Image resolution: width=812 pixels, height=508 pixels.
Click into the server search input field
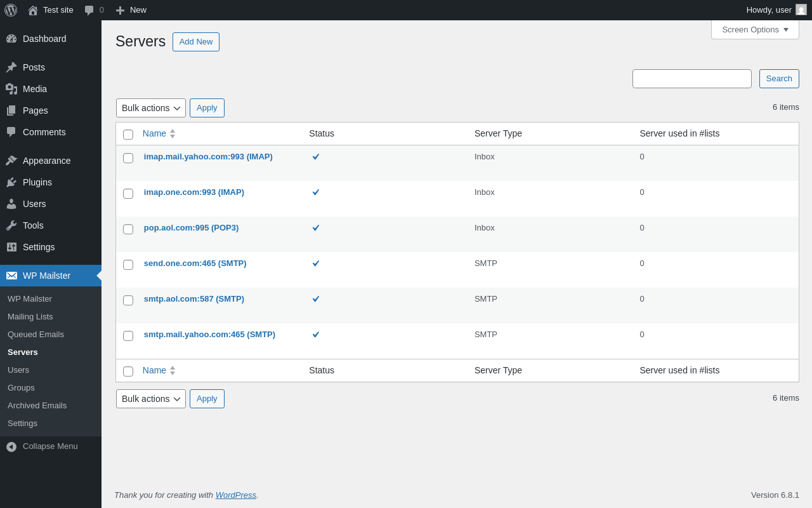tap(692, 79)
